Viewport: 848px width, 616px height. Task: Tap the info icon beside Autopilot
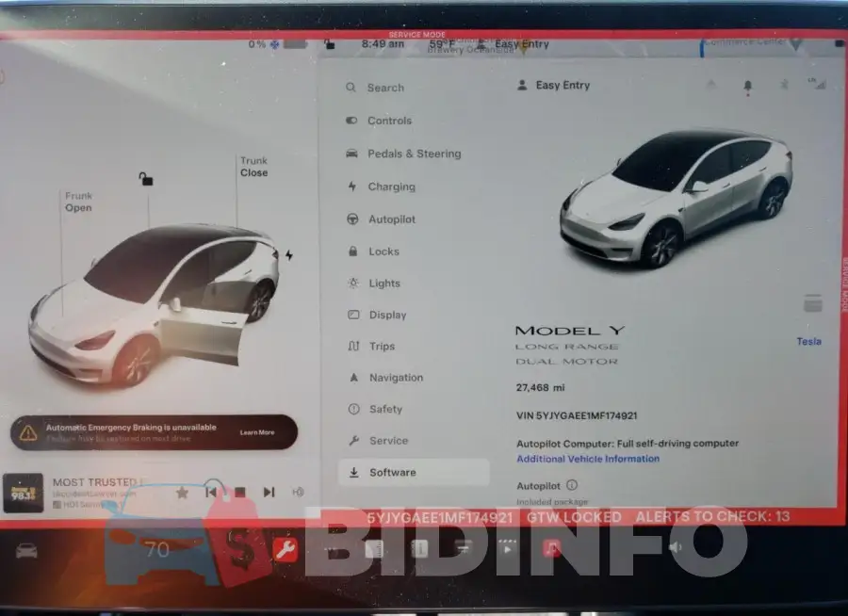tap(572, 485)
